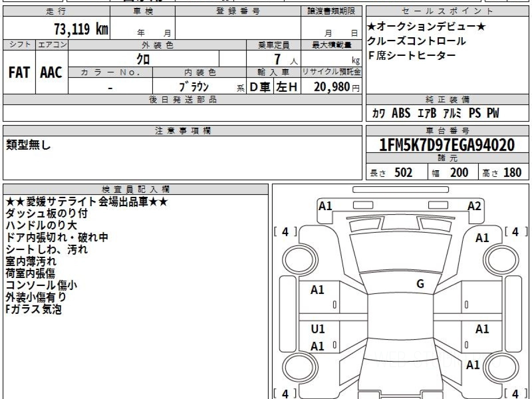532x399 pixels.
Task: Click the exterior color value クロ
Action: click(x=143, y=59)
